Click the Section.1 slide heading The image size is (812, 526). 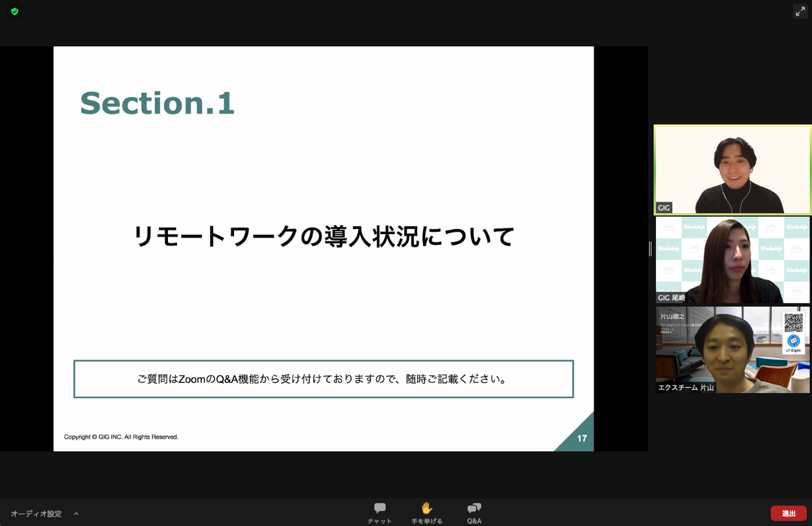tap(157, 103)
